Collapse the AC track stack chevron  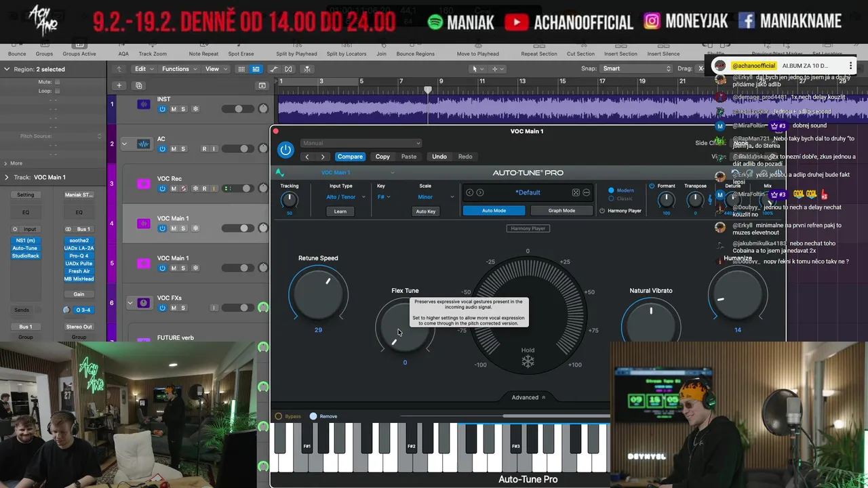click(124, 144)
